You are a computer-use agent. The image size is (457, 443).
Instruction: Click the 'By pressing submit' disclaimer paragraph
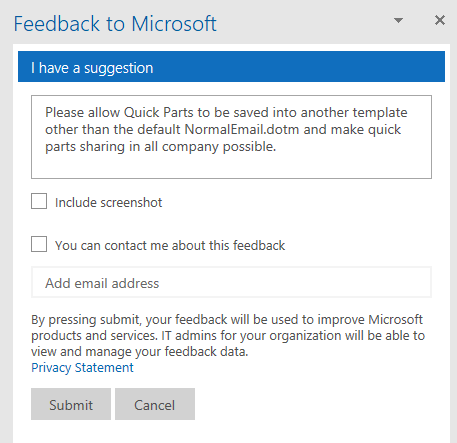tap(228, 336)
